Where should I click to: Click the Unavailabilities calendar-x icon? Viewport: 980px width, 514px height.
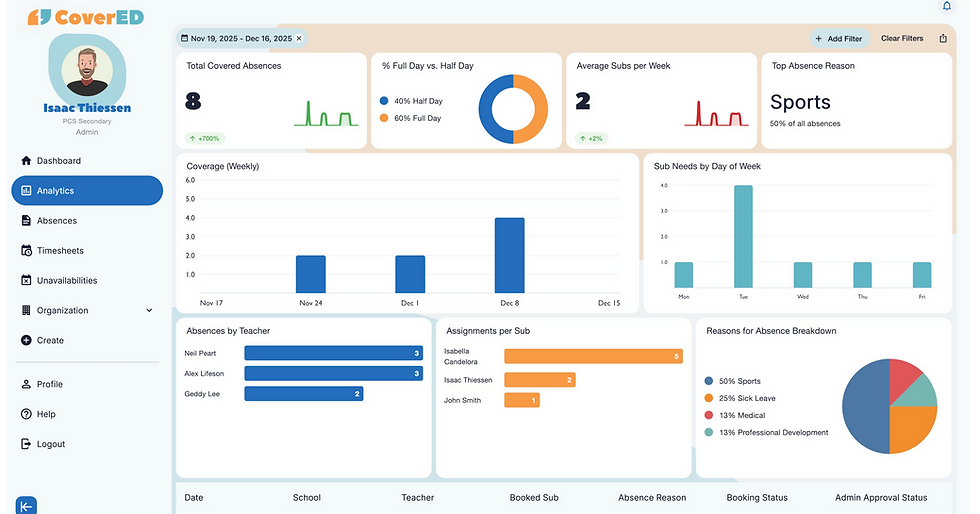pos(26,281)
